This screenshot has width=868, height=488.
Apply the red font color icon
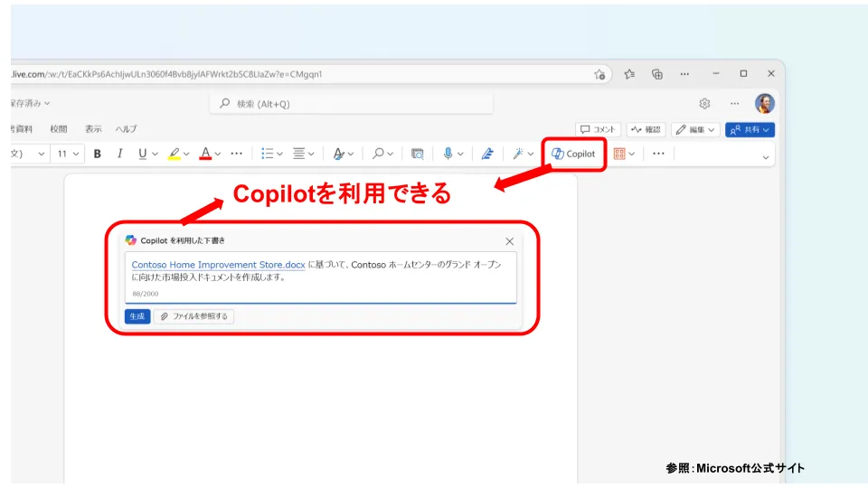(205, 154)
